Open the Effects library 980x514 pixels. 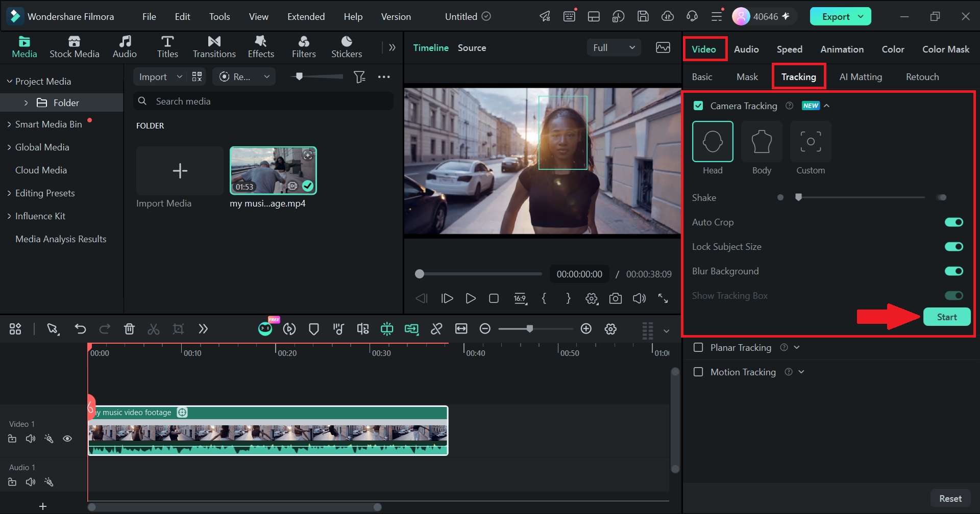[x=261, y=47]
